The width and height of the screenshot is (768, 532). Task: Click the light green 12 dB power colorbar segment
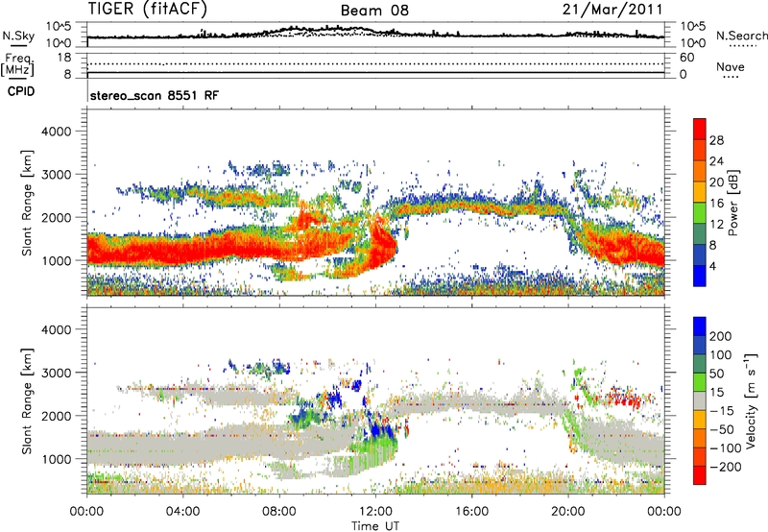[x=700, y=213]
